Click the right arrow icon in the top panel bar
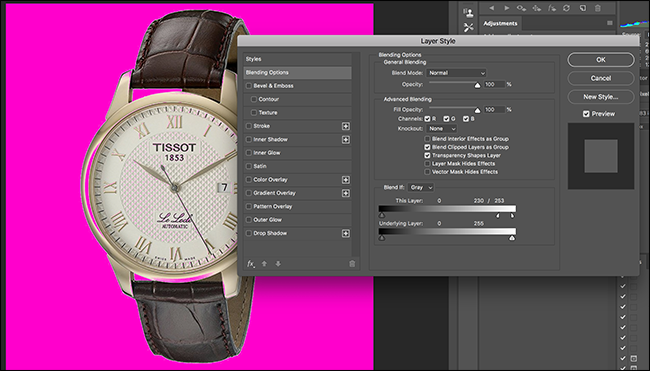The width and height of the screenshot is (650, 371). point(507,8)
